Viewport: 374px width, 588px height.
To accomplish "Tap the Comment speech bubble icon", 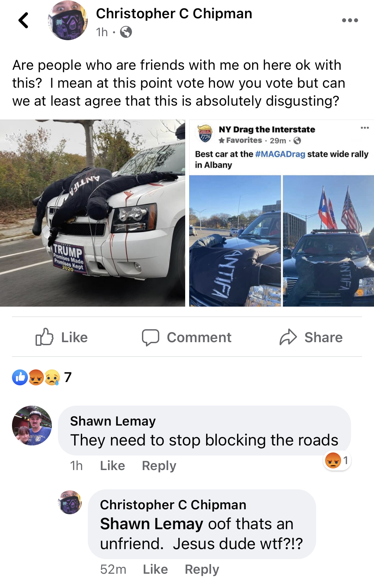I will pos(150,338).
